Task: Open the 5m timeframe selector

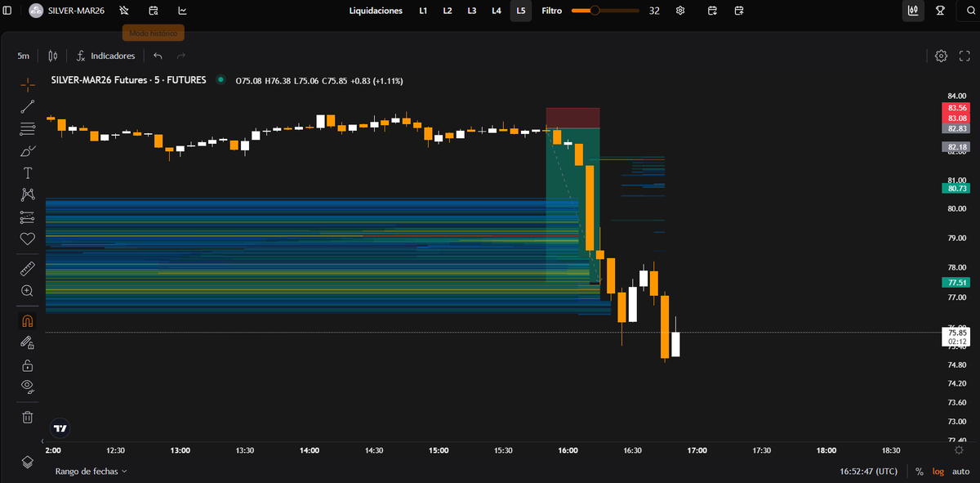Action: [x=23, y=56]
